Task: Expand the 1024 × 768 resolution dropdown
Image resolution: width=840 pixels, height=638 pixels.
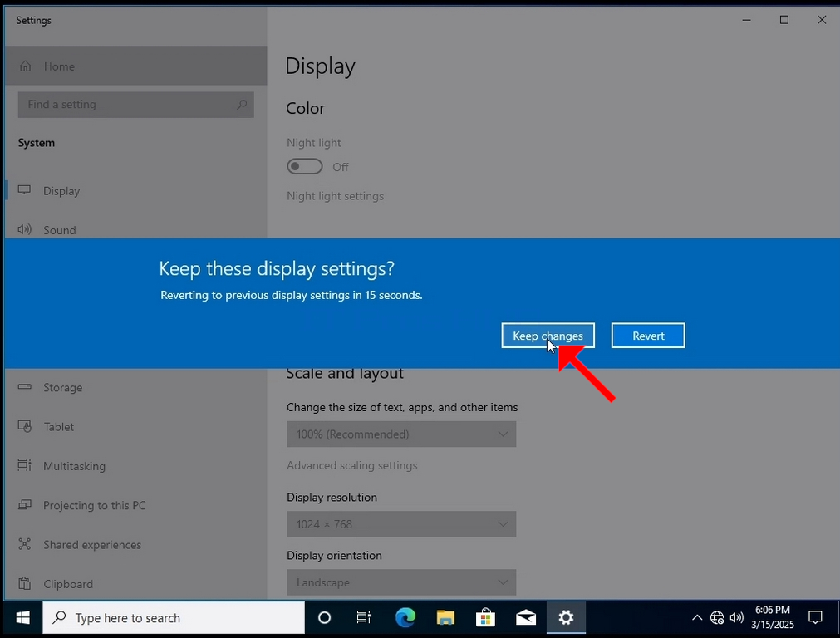Action: [401, 524]
